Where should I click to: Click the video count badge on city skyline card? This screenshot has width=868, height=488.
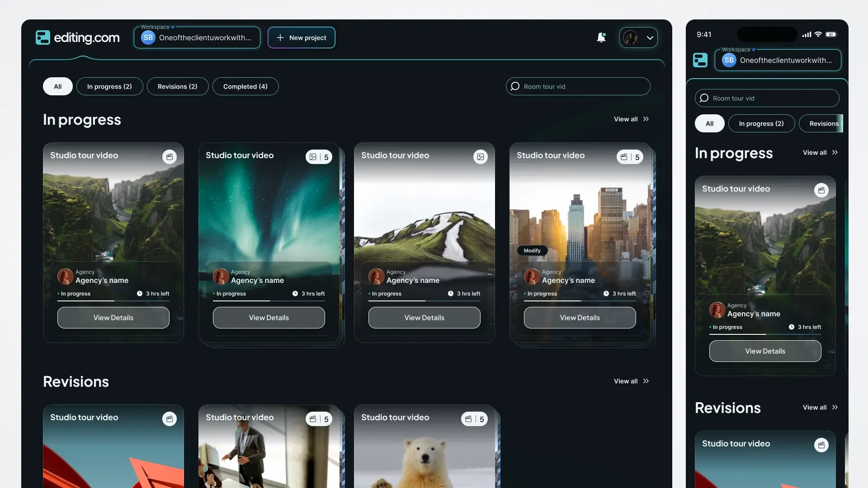(x=630, y=157)
